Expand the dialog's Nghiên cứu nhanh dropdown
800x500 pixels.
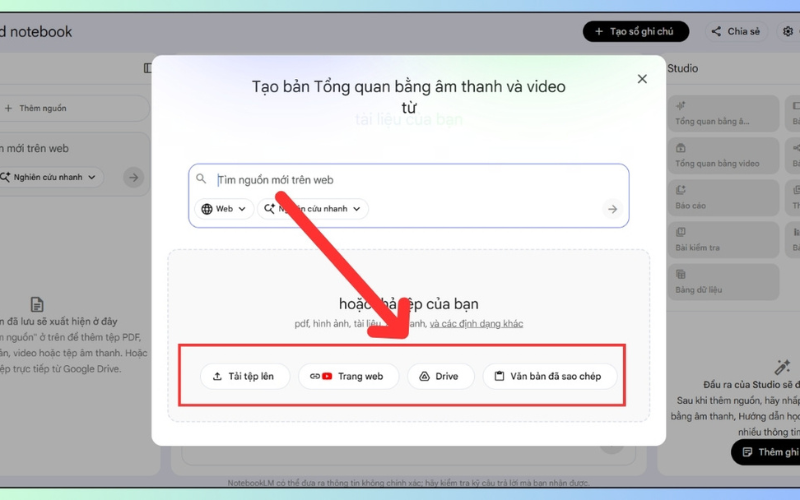[x=313, y=209]
